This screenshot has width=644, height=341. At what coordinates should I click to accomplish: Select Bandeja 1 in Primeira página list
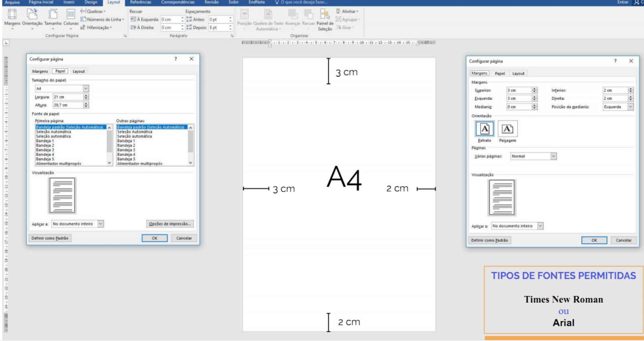click(45, 141)
